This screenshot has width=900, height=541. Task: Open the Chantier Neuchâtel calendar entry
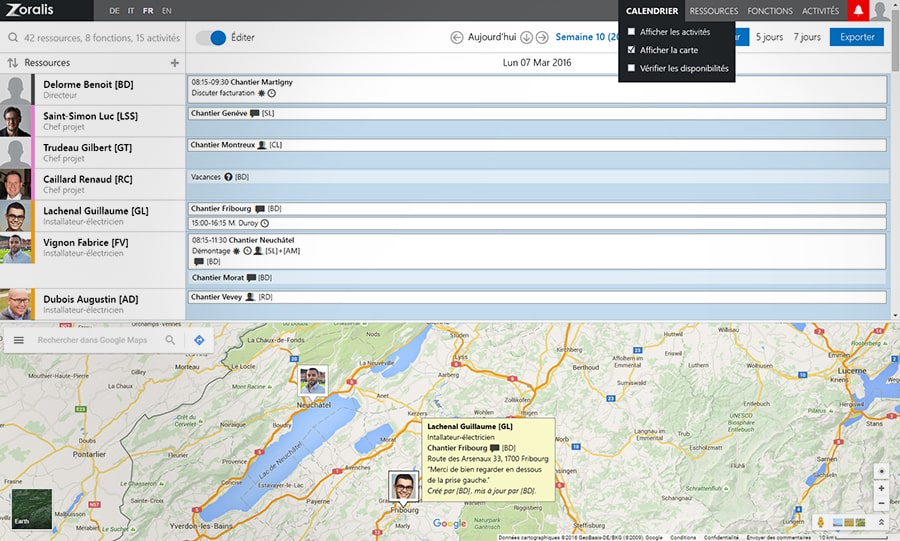537,251
